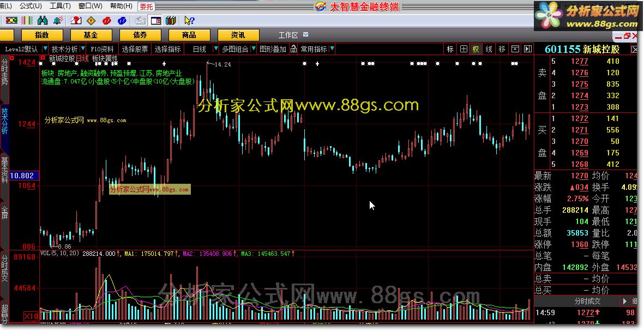The height and width of the screenshot is (331, 644).
Task: Click the yellow diamond arrow toolbar icon
Action: (x=91, y=20)
